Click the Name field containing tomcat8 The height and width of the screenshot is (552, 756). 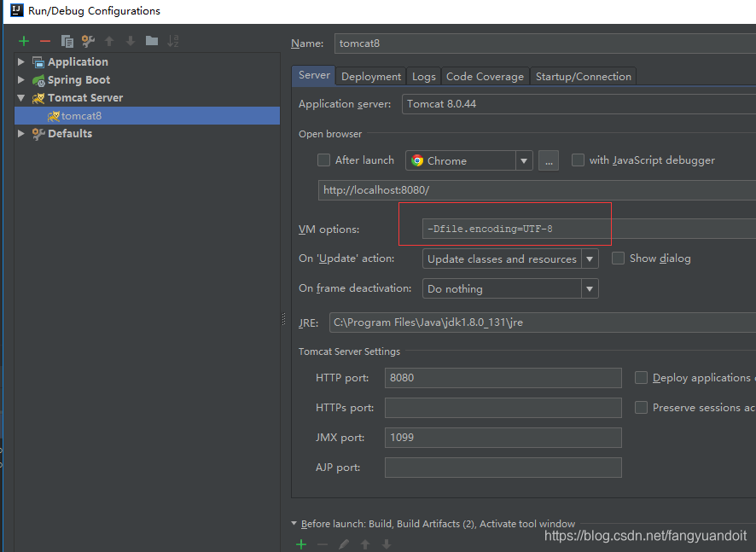pyautogui.click(x=545, y=44)
